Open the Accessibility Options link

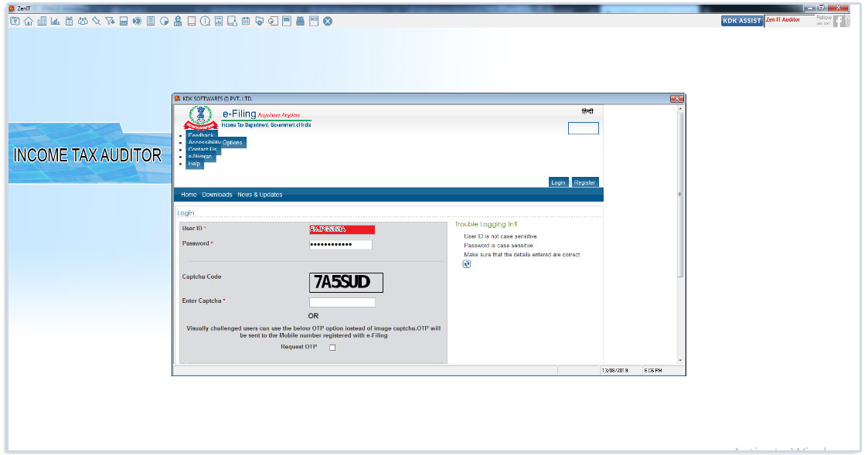pos(216,142)
